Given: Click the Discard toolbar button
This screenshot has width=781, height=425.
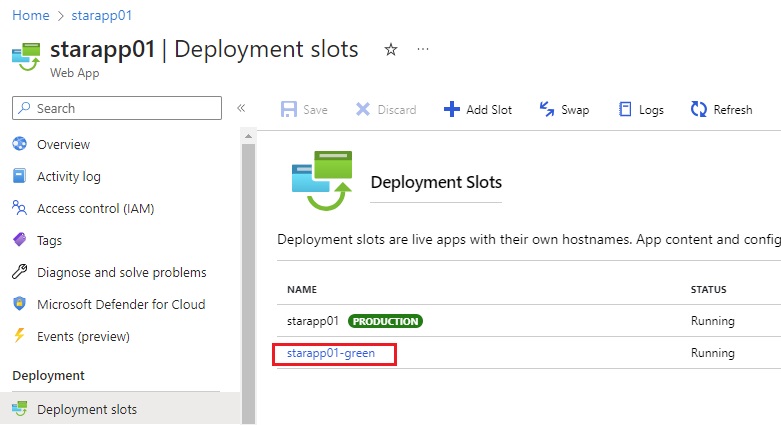Looking at the screenshot, I should tap(386, 109).
